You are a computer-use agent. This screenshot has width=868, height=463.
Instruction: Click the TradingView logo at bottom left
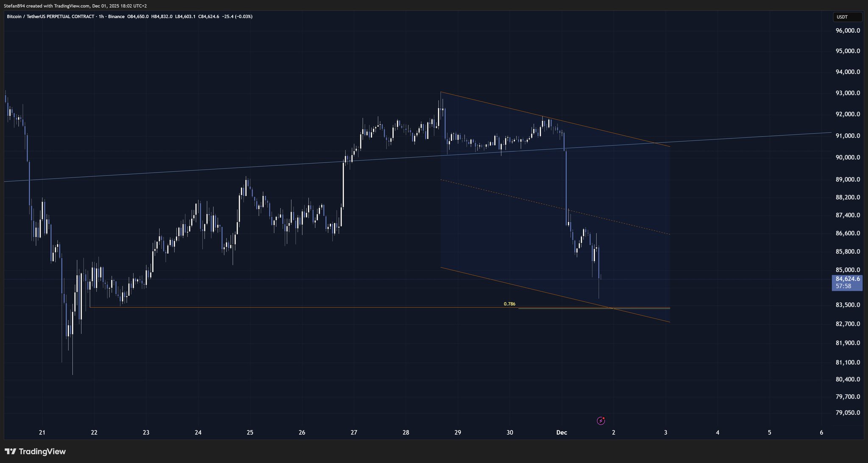point(35,452)
